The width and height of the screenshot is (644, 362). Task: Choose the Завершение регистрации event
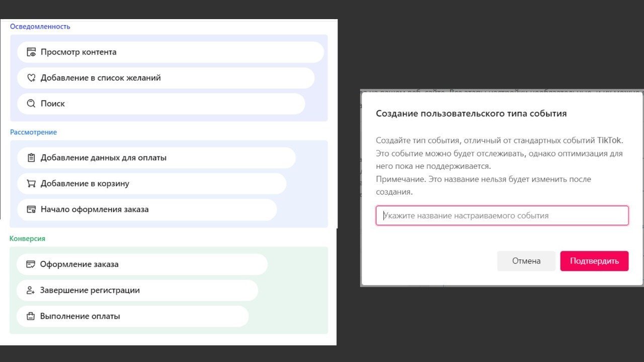point(137,290)
